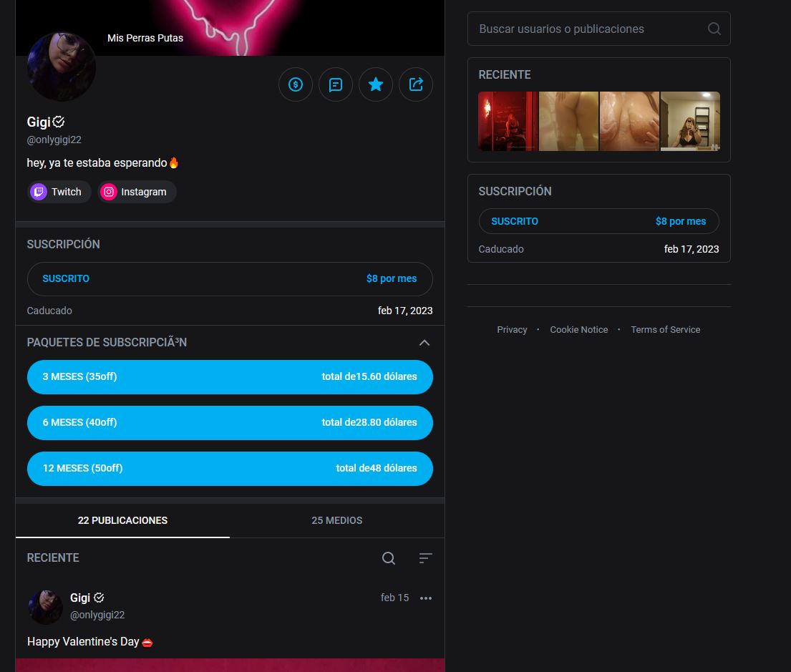Open the Instagram profile link
The height and width of the screenshot is (672, 791).
tap(137, 192)
